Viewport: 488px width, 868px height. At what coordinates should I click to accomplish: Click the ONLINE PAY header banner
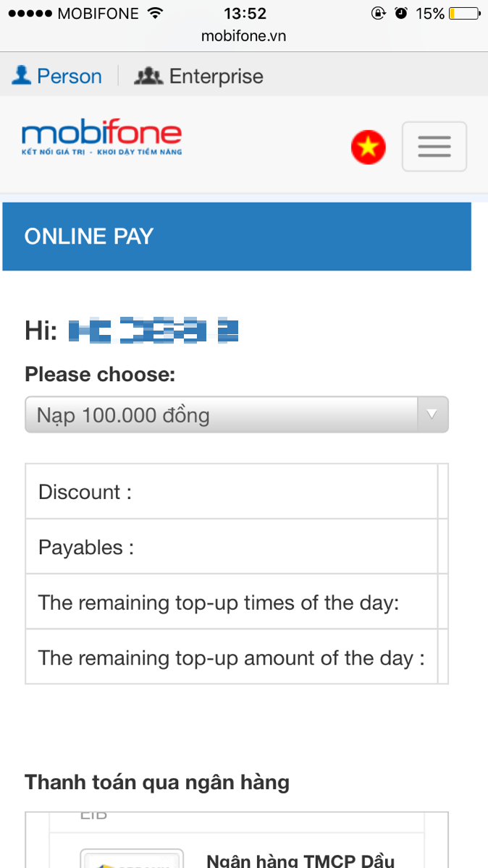point(237,237)
